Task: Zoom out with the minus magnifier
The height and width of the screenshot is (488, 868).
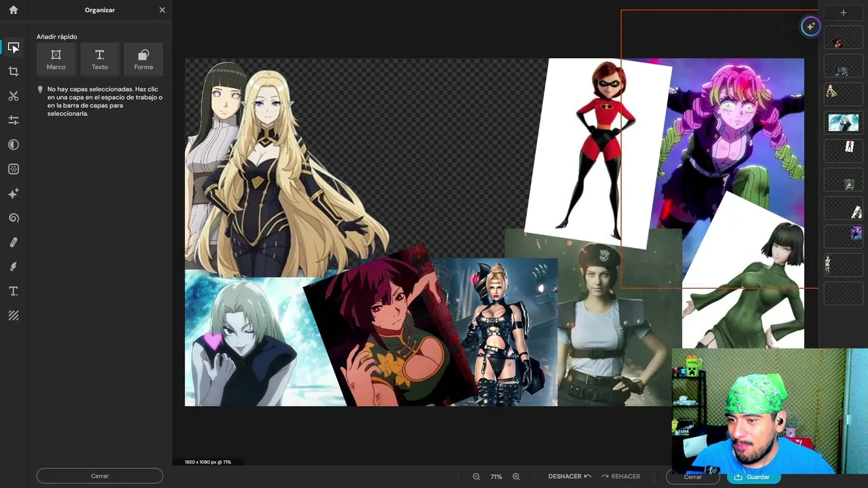Action: click(x=476, y=476)
